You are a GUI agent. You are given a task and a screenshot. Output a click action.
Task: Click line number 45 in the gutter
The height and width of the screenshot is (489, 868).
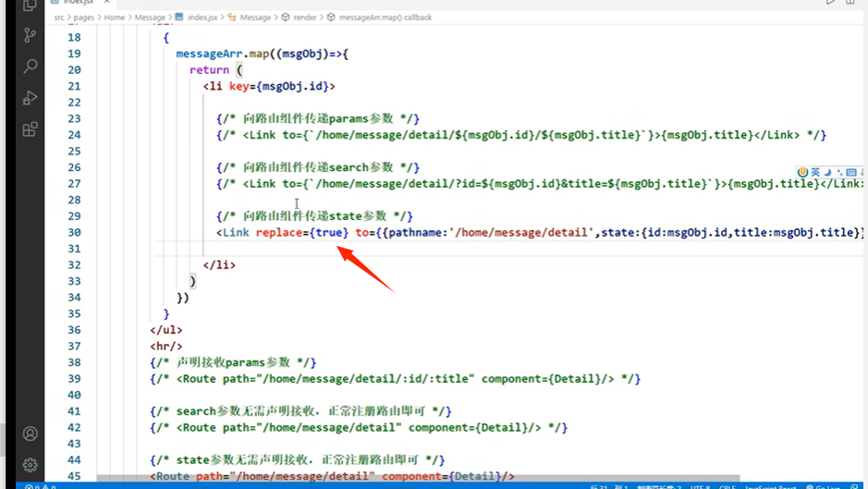pos(74,476)
